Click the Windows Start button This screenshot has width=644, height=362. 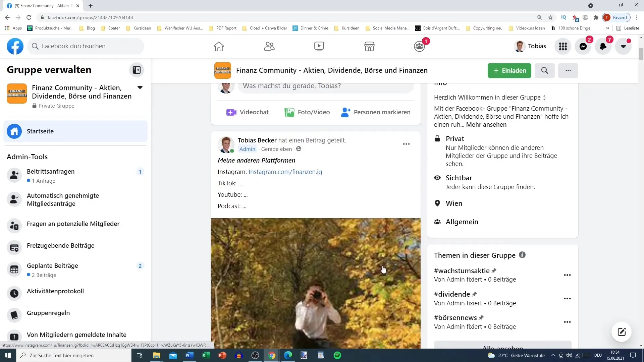(8, 355)
